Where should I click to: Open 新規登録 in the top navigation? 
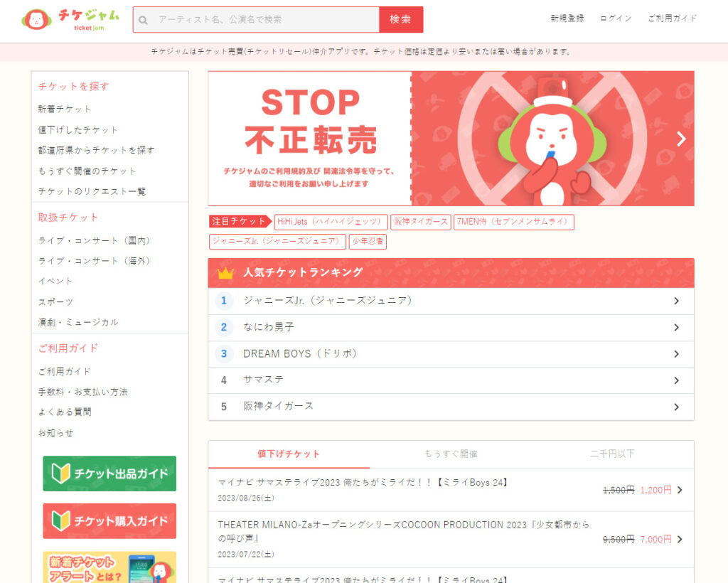click(x=567, y=18)
